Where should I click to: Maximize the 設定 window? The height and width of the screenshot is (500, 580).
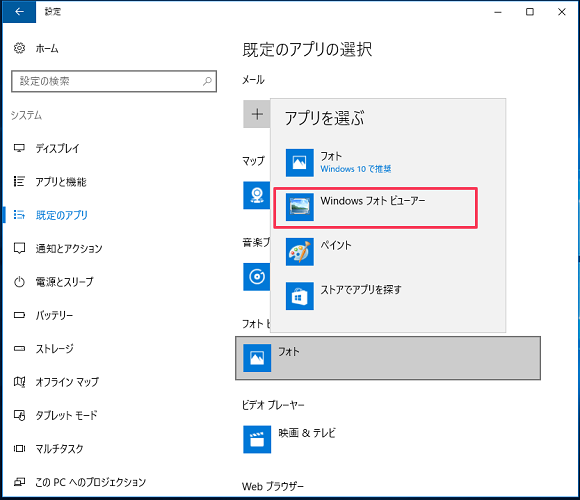click(x=530, y=12)
